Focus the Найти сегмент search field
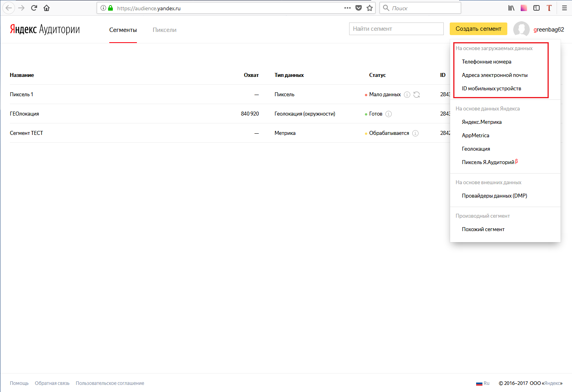This screenshot has height=392, width=572. click(x=396, y=29)
